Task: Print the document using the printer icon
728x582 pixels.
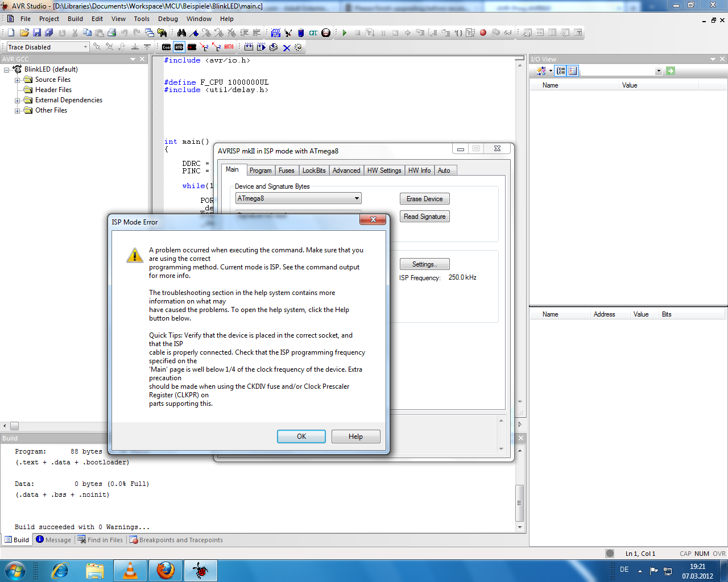Action: [111, 33]
